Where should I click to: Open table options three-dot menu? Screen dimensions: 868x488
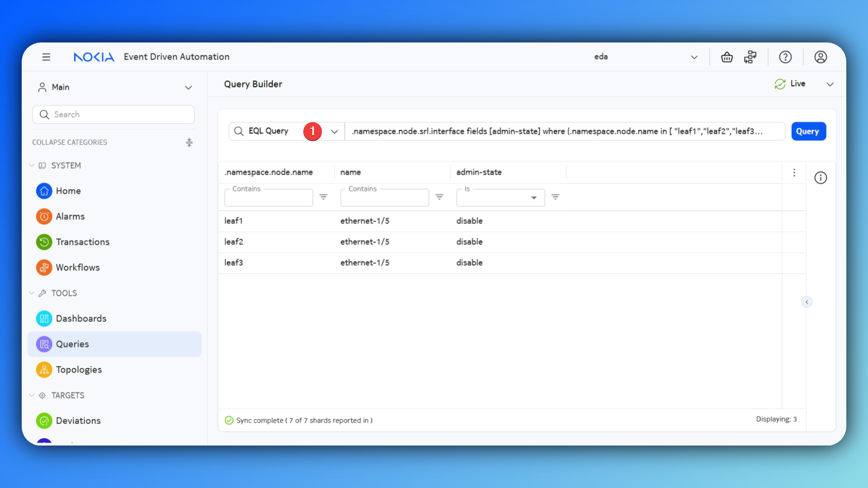click(794, 173)
